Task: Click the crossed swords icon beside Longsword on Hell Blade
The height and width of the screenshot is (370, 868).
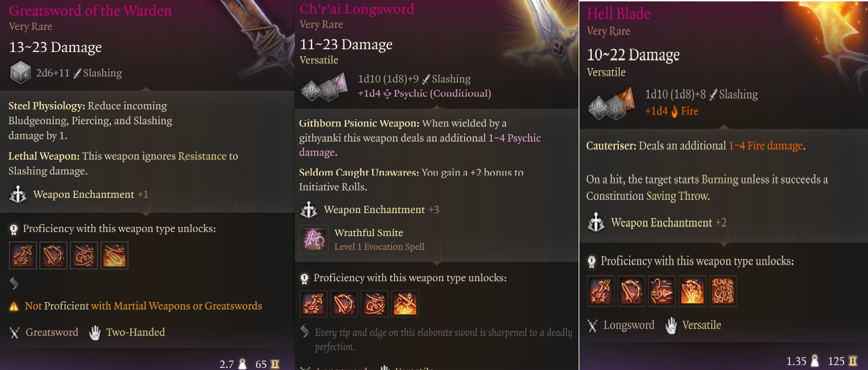Action: click(593, 326)
